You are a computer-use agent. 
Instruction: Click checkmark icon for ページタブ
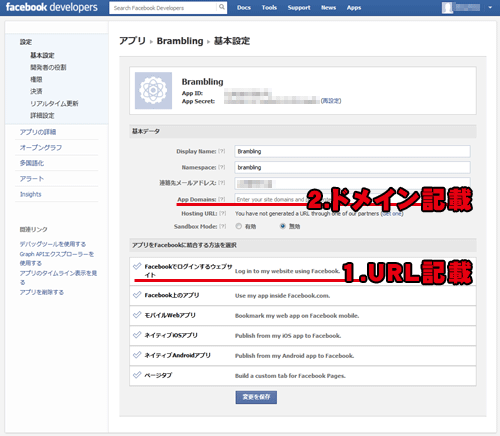[137, 375]
